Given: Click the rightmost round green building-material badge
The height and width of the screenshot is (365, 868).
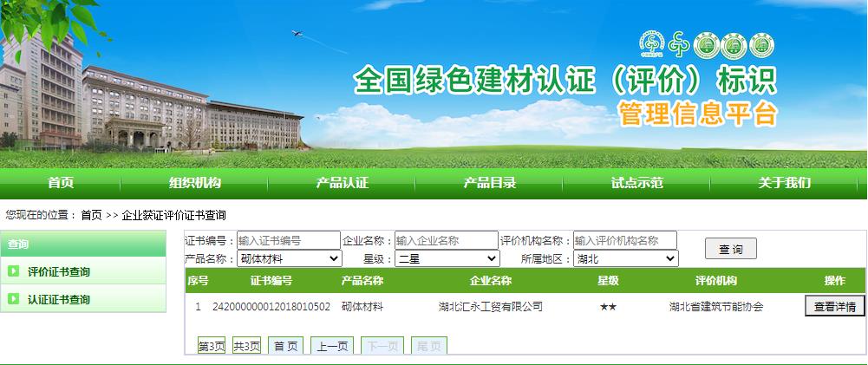Looking at the screenshot, I should click(x=760, y=45).
